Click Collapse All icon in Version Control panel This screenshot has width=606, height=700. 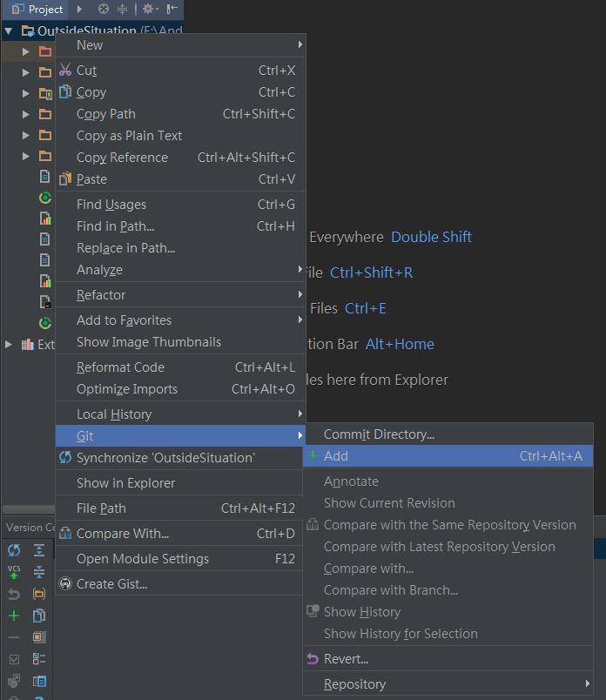pos(39,572)
